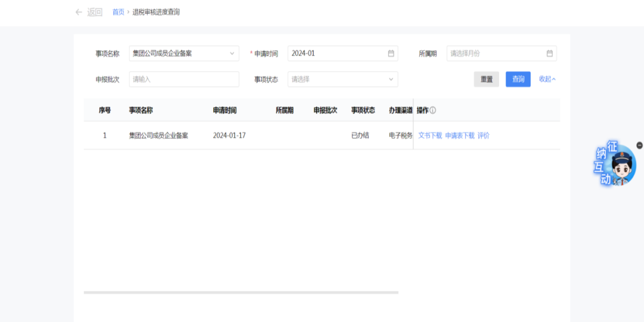Focus the 申报批次 input field

pos(184,79)
